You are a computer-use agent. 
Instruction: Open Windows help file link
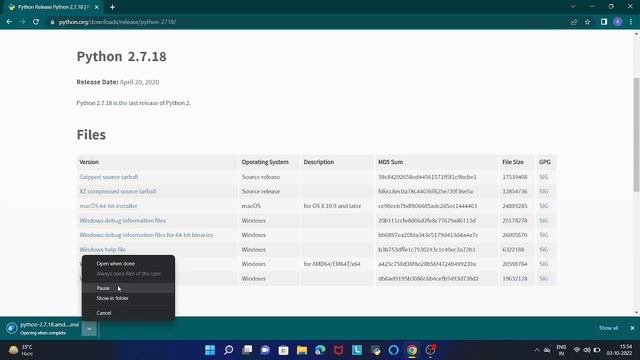(102, 250)
